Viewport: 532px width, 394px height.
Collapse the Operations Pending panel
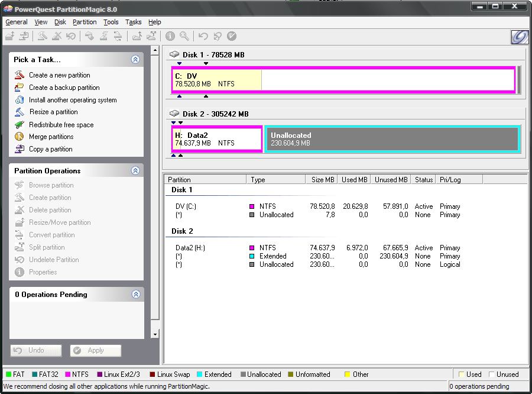click(x=136, y=294)
